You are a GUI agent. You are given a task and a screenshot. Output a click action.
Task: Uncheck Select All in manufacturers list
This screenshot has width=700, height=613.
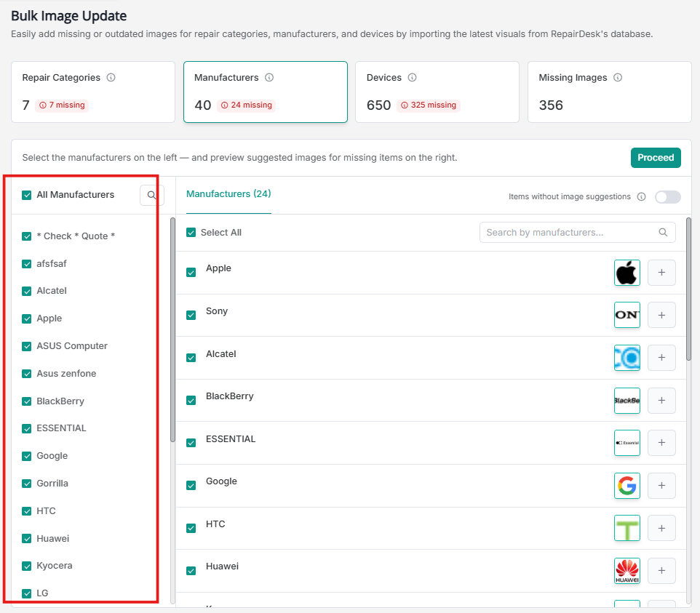point(191,233)
